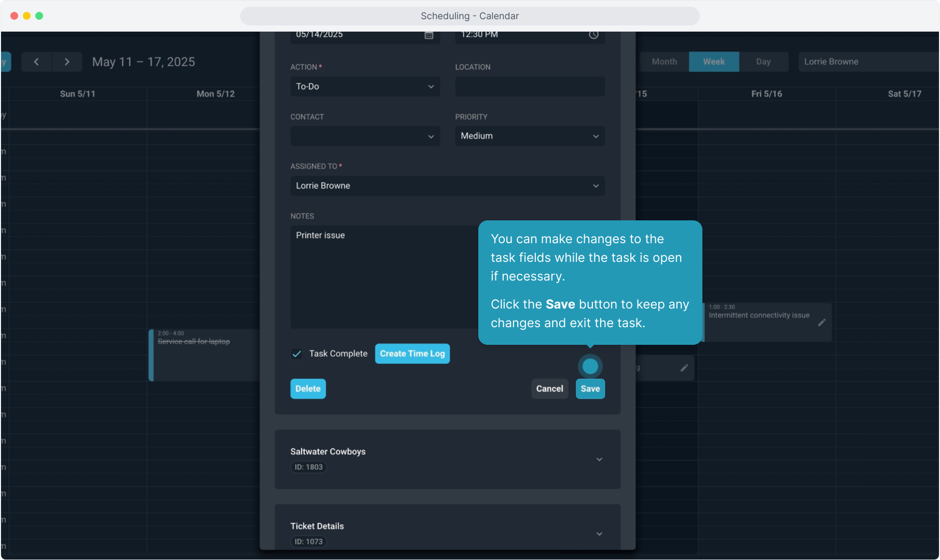The width and height of the screenshot is (940, 560).
Task: Click the ID: 1803 badge
Action: pyautogui.click(x=309, y=467)
